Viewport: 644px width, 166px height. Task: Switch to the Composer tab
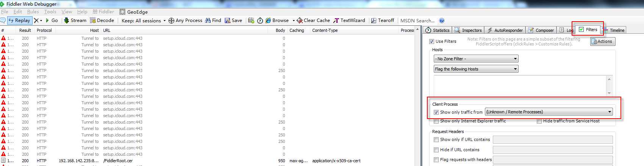coord(541,30)
